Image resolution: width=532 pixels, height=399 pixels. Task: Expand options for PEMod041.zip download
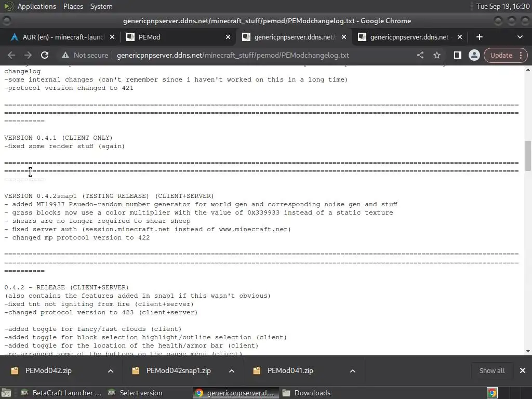click(353, 371)
